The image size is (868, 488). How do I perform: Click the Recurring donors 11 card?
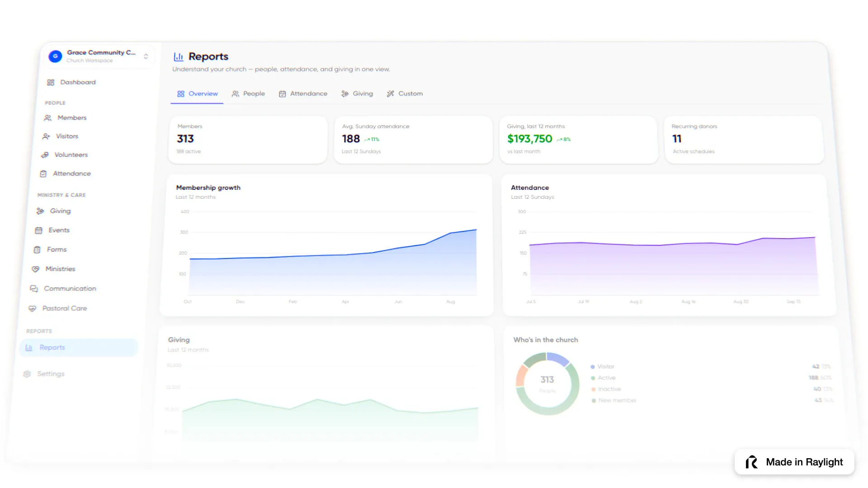click(x=744, y=140)
